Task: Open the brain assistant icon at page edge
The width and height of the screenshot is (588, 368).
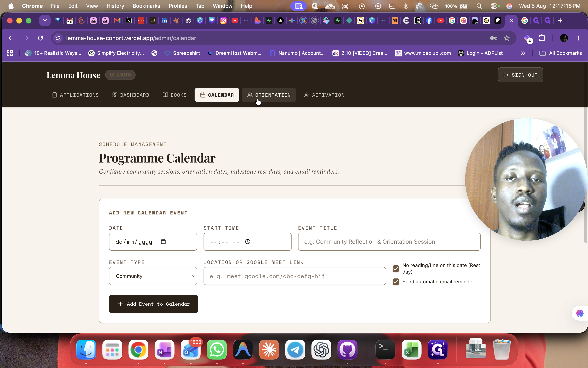Action: [580, 313]
